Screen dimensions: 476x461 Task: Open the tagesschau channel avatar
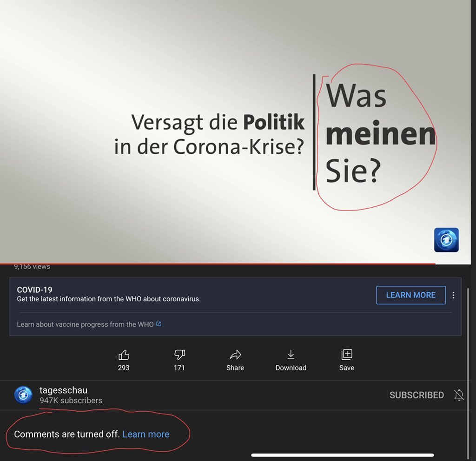[x=23, y=395]
